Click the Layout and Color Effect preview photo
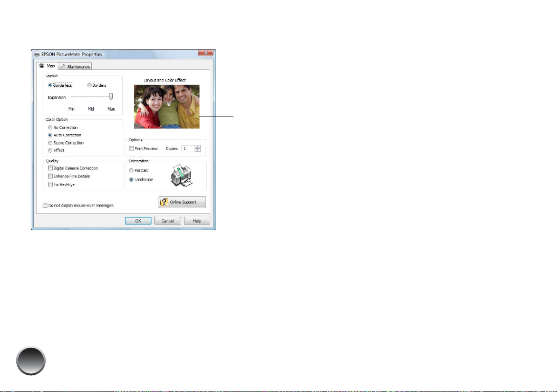This screenshot has height=392, width=557. click(167, 107)
